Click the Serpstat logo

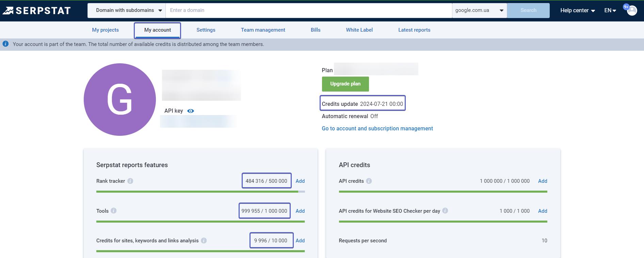click(36, 11)
